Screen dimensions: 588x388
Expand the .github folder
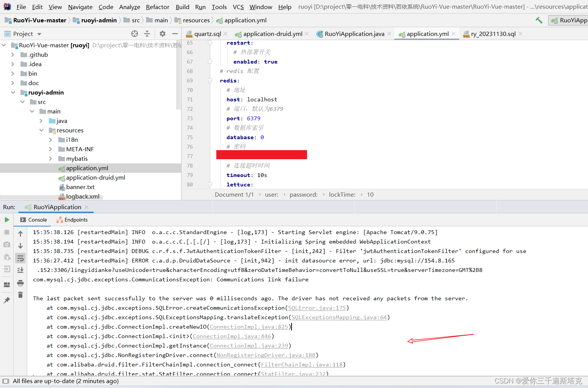[x=12, y=54]
